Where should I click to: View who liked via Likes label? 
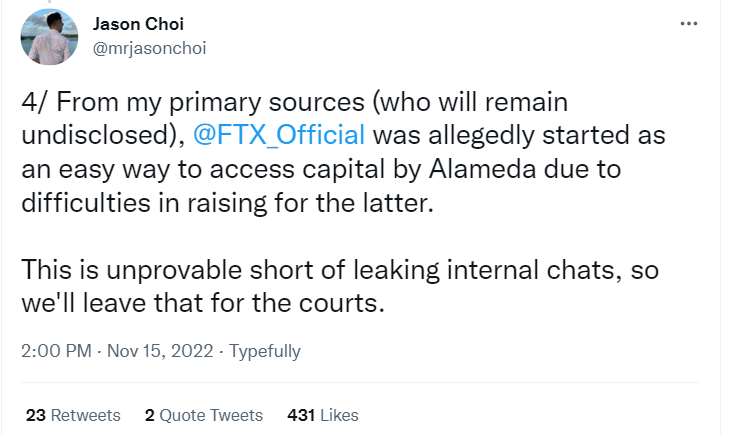(339, 415)
